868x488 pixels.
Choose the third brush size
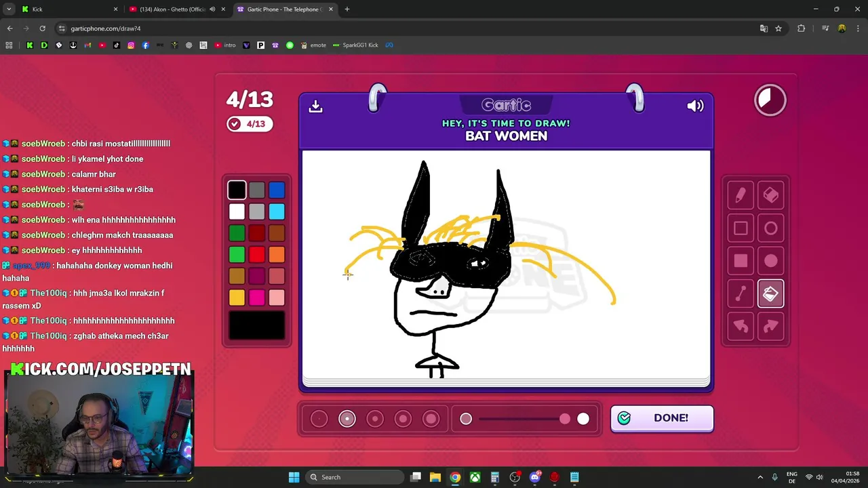pos(375,419)
